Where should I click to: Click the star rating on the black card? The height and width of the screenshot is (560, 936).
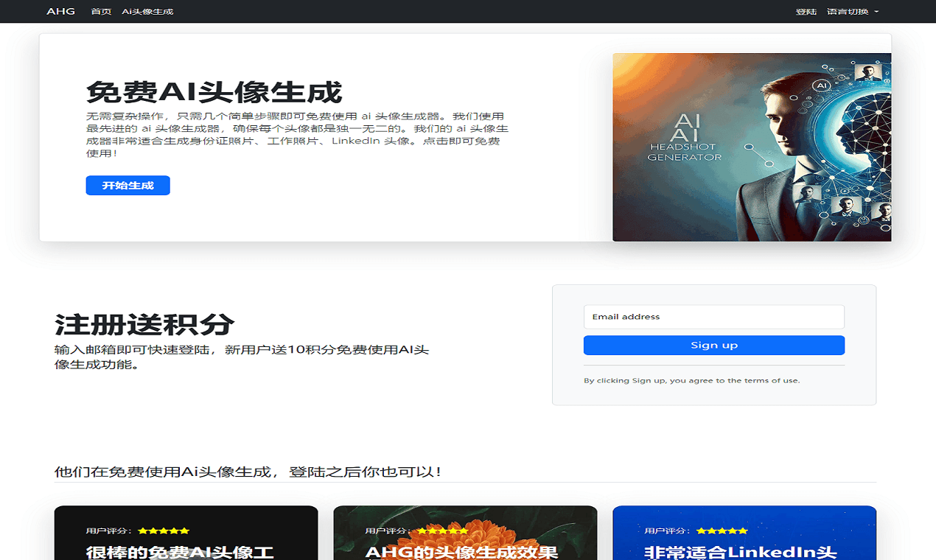pos(164,531)
